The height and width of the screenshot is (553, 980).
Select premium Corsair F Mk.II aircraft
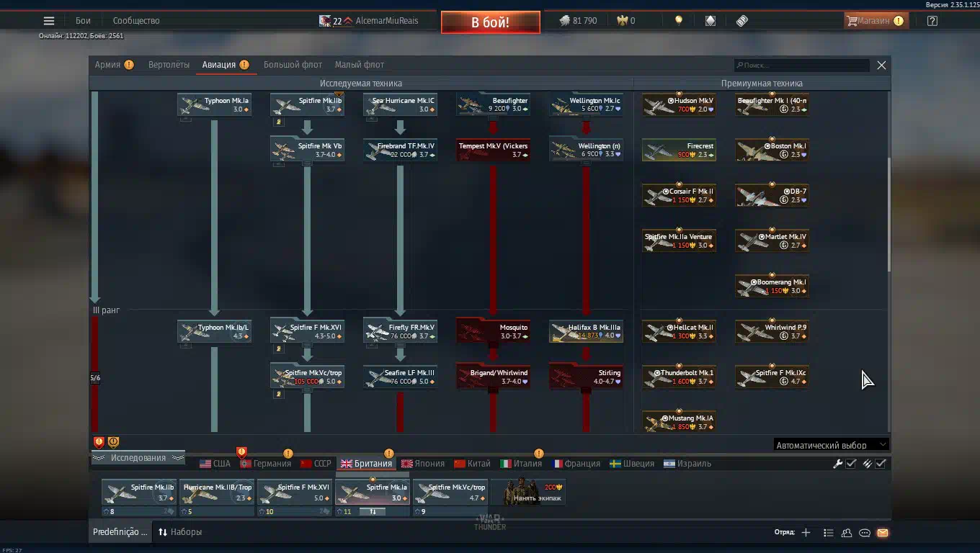click(679, 195)
